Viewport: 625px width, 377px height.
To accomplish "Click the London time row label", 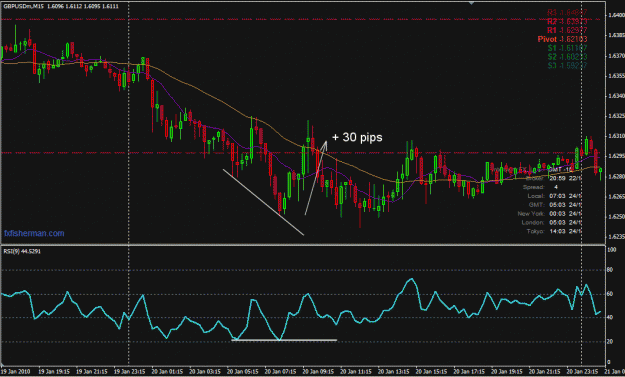I will (533, 222).
